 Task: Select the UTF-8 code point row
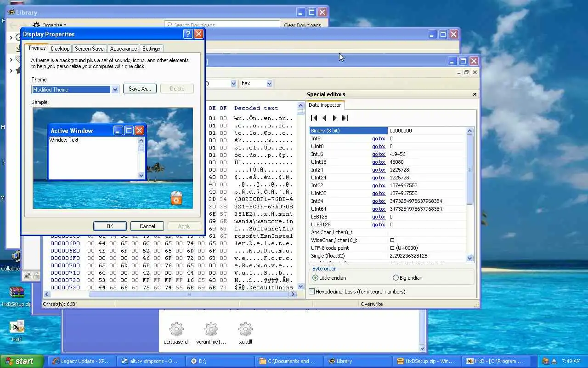coord(388,248)
